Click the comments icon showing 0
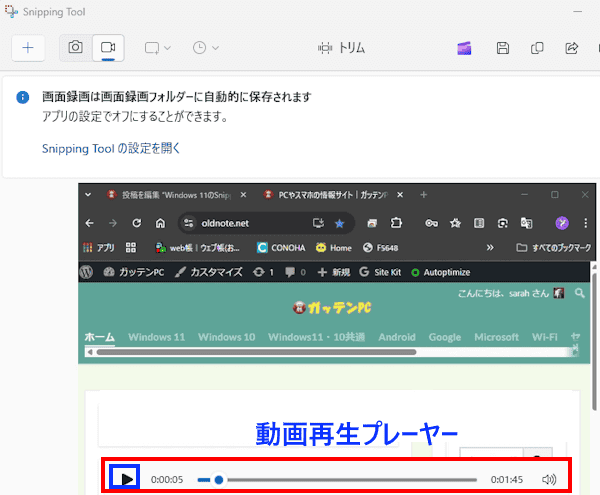 click(x=295, y=272)
